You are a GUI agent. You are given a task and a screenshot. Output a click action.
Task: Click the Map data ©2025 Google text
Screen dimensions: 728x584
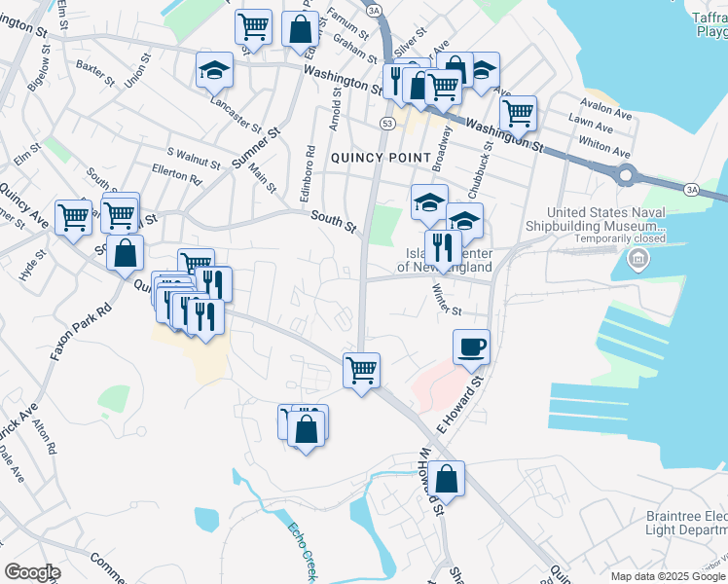point(668,576)
